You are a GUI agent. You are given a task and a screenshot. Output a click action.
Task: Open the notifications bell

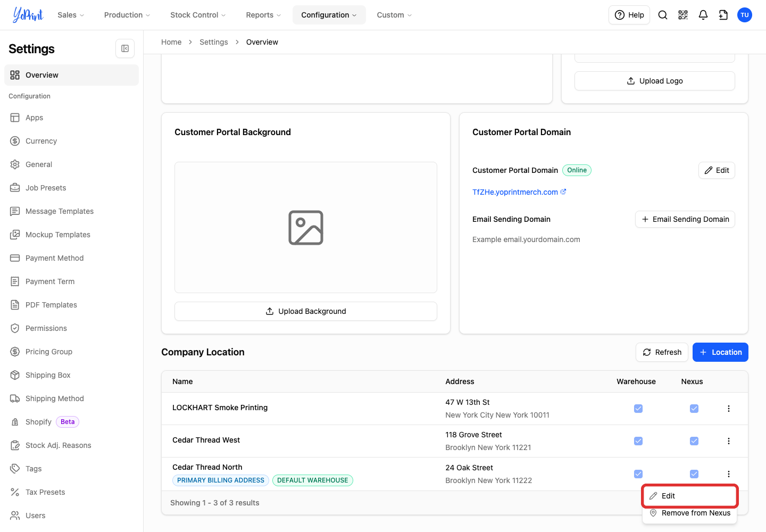coord(703,15)
